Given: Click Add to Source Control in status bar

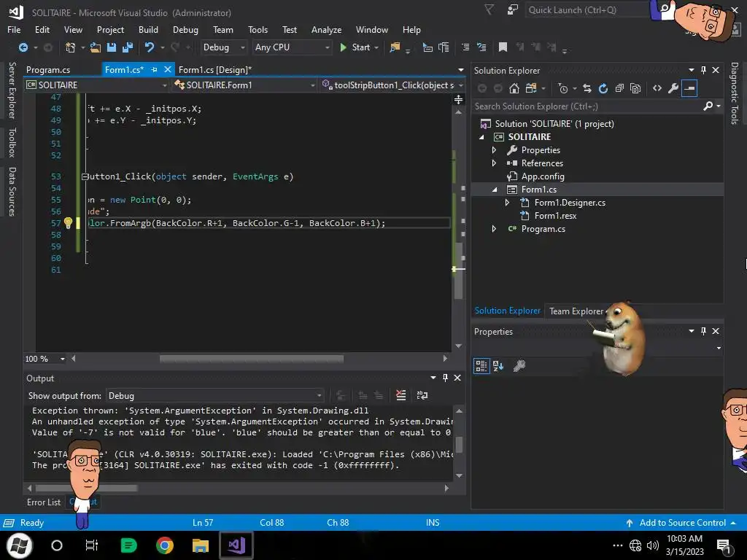Looking at the screenshot, I should (682, 522).
